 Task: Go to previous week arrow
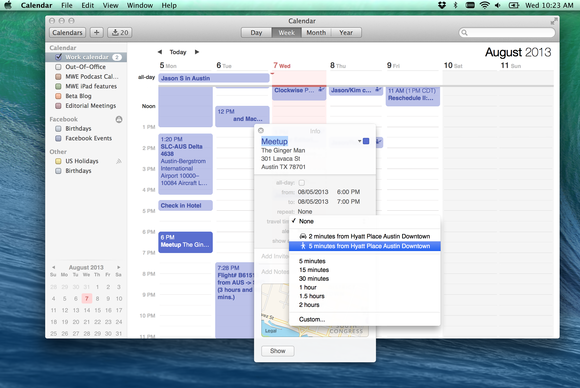click(x=160, y=52)
